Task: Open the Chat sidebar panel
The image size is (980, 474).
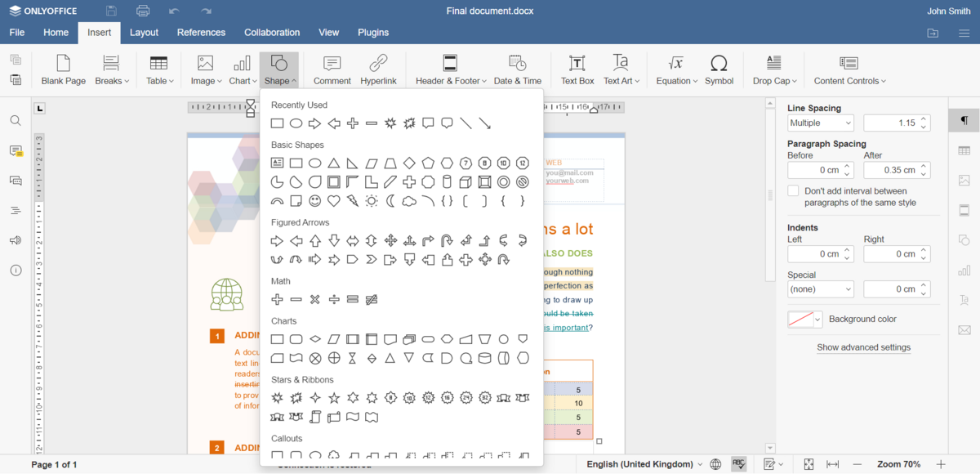Action: [16, 181]
